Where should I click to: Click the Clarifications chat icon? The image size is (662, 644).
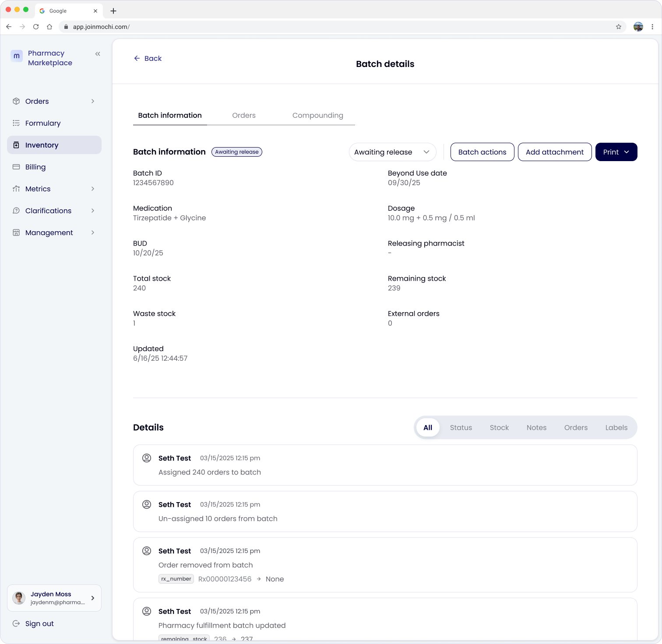(x=16, y=211)
